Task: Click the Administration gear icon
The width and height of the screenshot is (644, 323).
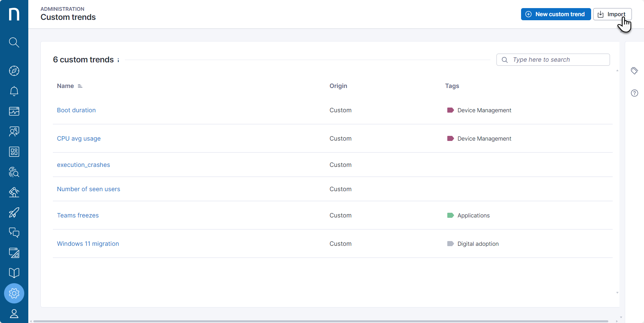Action: pos(14,293)
